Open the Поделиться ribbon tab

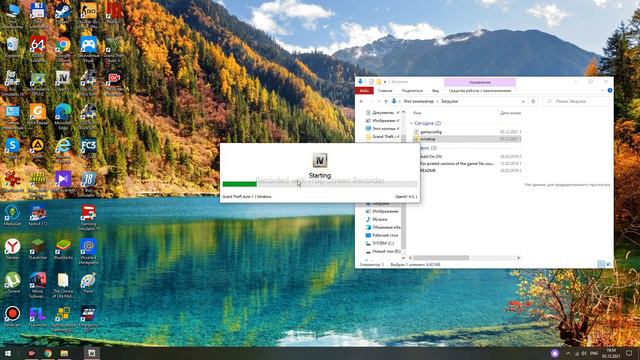pos(412,91)
